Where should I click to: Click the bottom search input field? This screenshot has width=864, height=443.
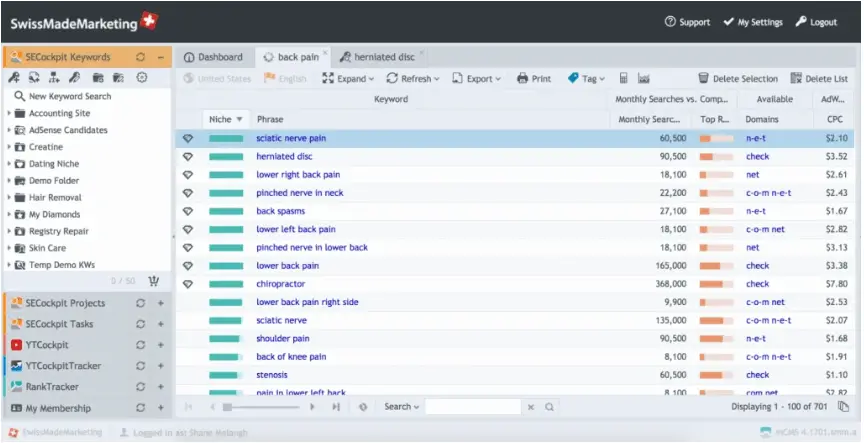(x=473, y=407)
